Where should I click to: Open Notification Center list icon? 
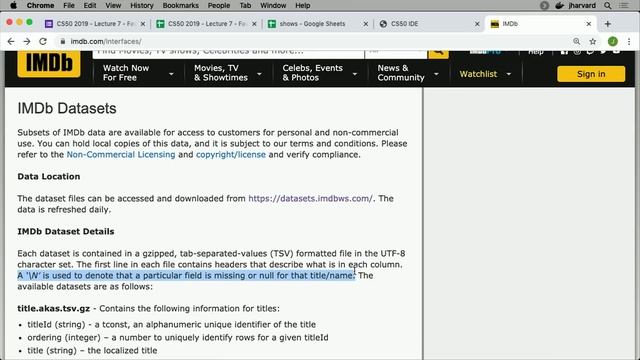[624, 5]
